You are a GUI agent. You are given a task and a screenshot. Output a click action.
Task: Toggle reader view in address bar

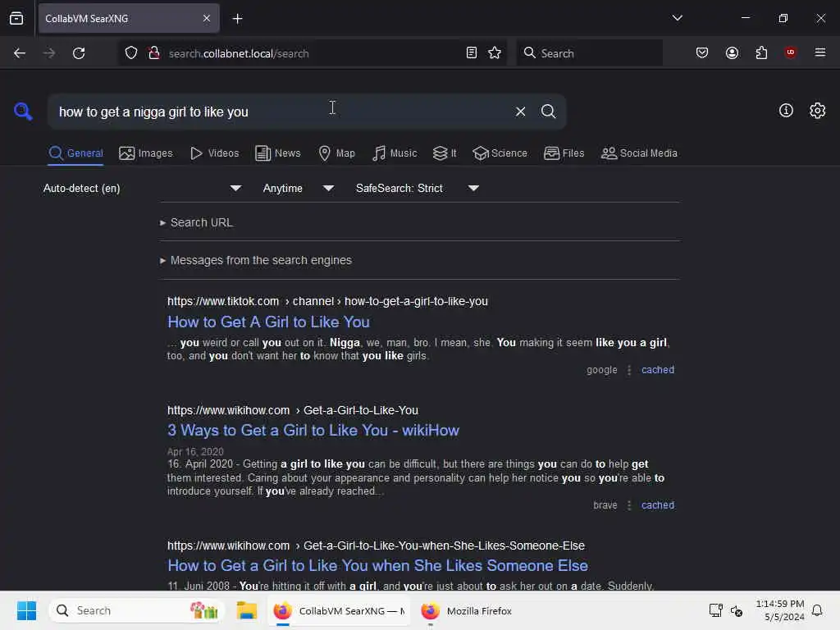pyautogui.click(x=472, y=53)
